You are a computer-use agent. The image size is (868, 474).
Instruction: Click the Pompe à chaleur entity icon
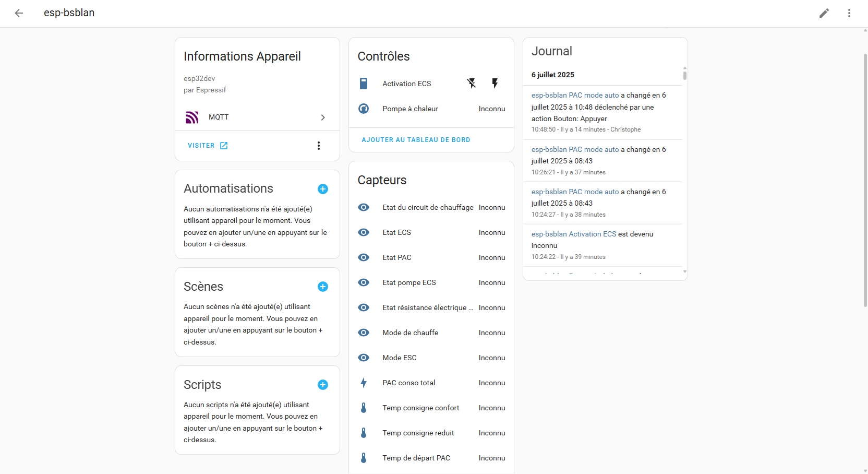click(x=364, y=109)
